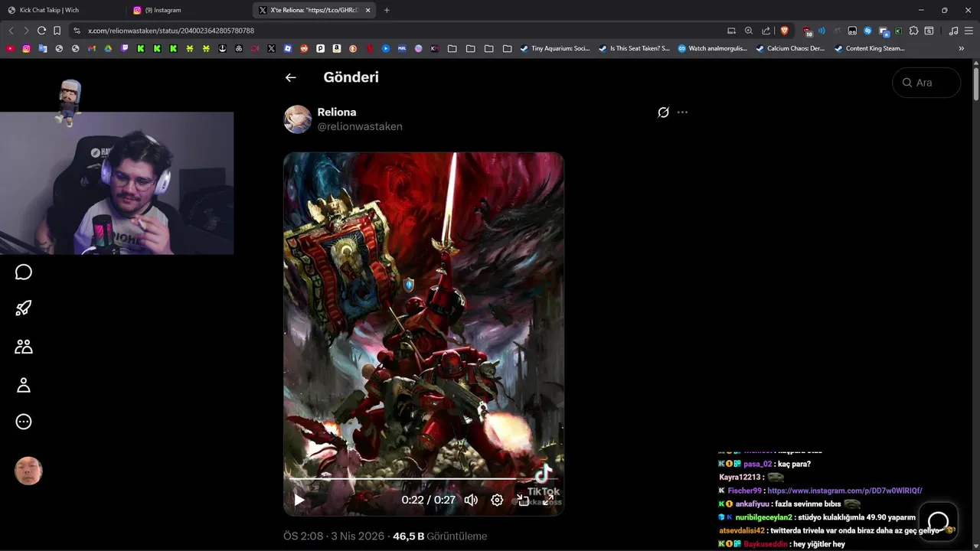This screenshot has height=551, width=980.
Task: Expand the video to fullscreen
Action: [x=548, y=500]
